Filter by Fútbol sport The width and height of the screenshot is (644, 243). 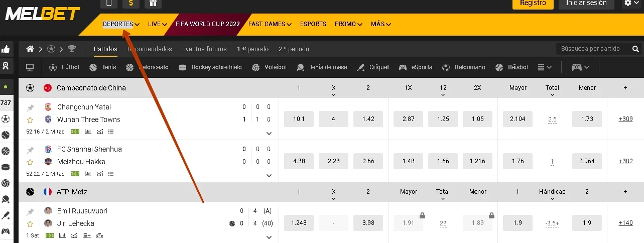pyautogui.click(x=64, y=67)
